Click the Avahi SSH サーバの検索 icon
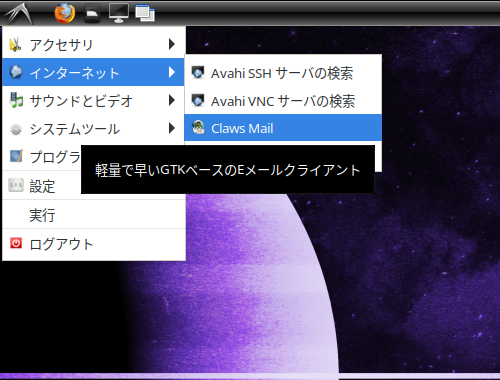The height and width of the screenshot is (380, 500). (x=198, y=72)
